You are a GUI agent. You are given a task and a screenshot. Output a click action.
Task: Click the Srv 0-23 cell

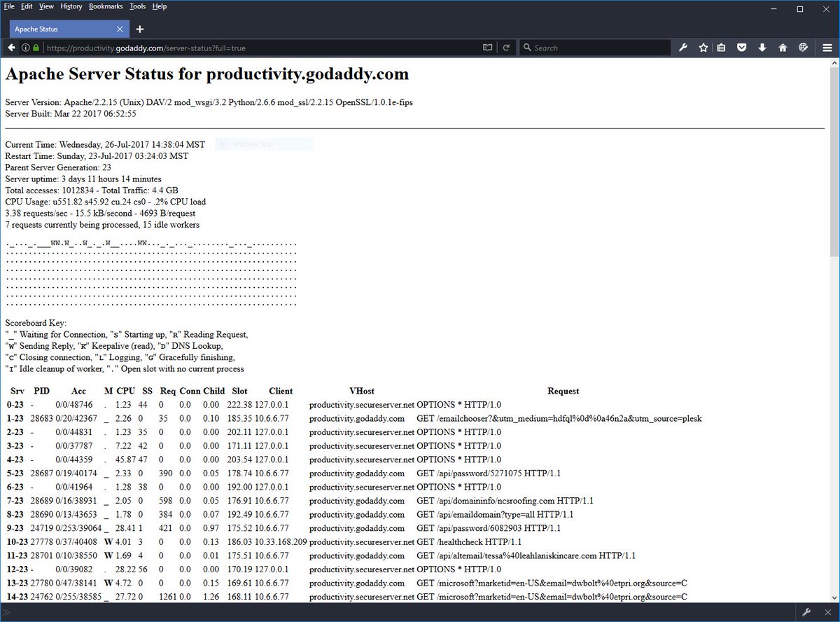(x=17, y=404)
